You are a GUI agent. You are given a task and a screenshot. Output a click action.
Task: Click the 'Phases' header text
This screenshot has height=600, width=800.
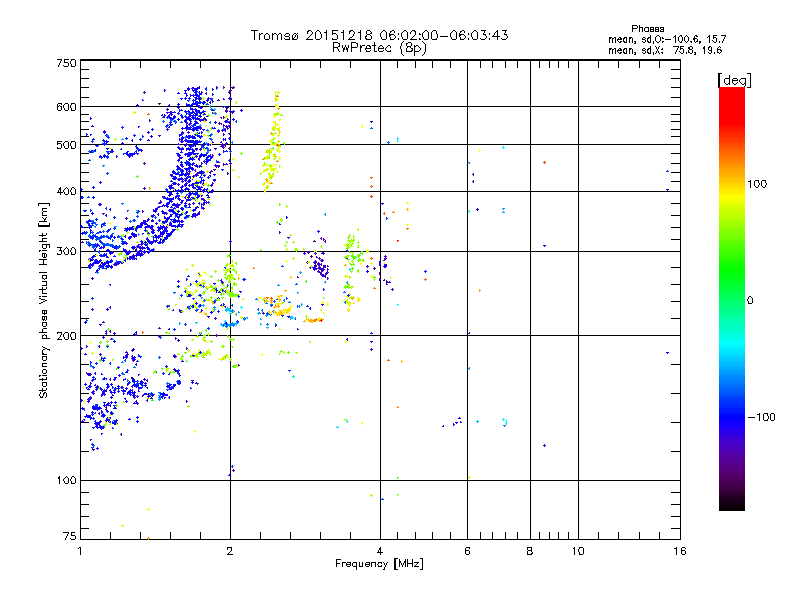pyautogui.click(x=647, y=29)
